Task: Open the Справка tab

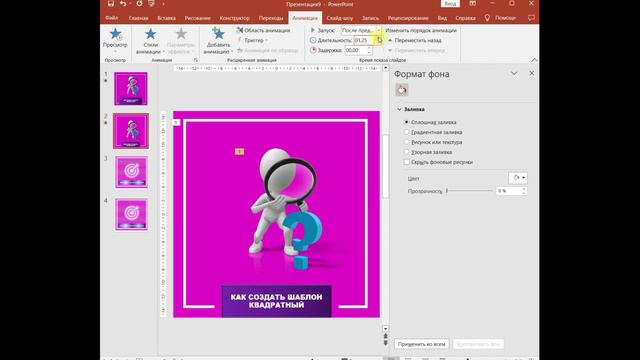Action: click(x=465, y=18)
